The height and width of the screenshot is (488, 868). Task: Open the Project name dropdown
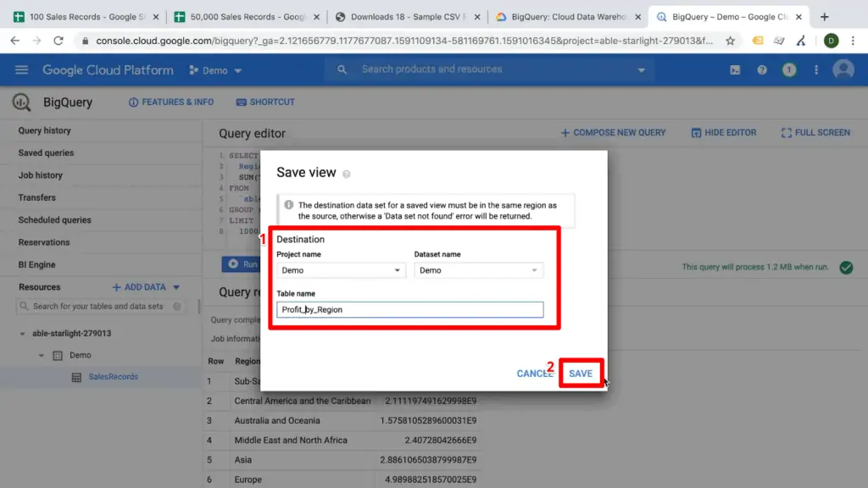coord(341,269)
